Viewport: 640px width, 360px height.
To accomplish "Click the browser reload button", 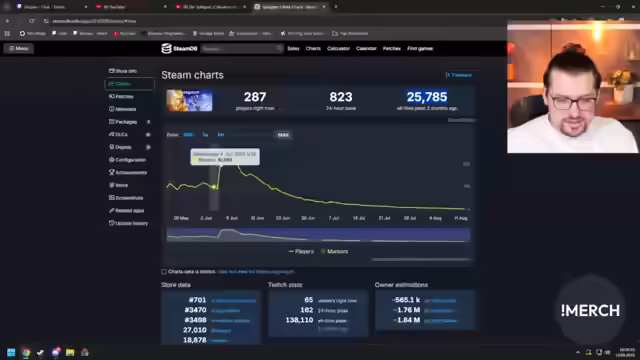I will [x=31, y=21].
